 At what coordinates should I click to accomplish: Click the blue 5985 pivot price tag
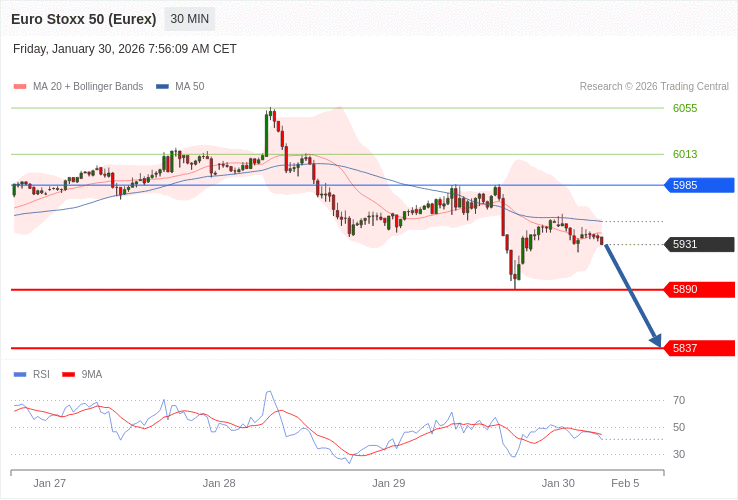click(x=699, y=185)
